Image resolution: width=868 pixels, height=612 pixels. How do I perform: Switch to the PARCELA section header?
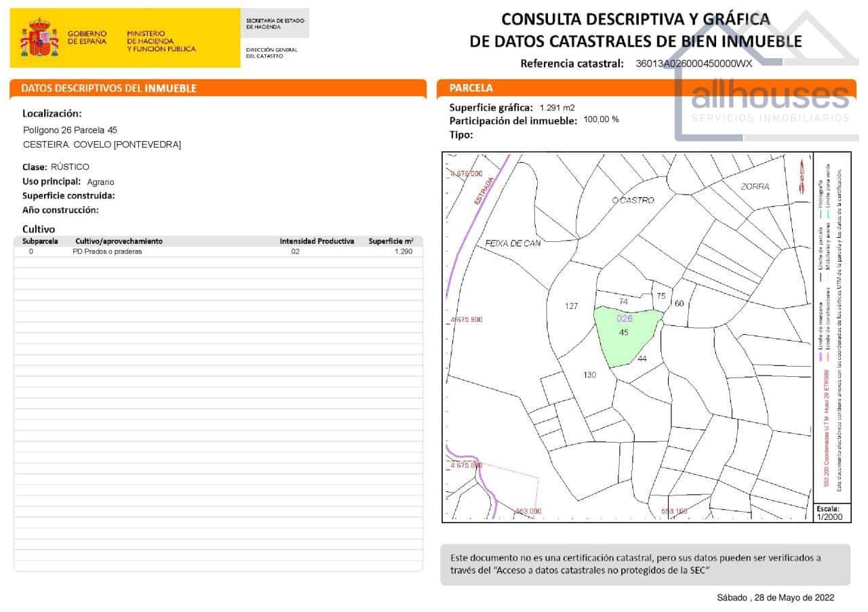pos(467,88)
